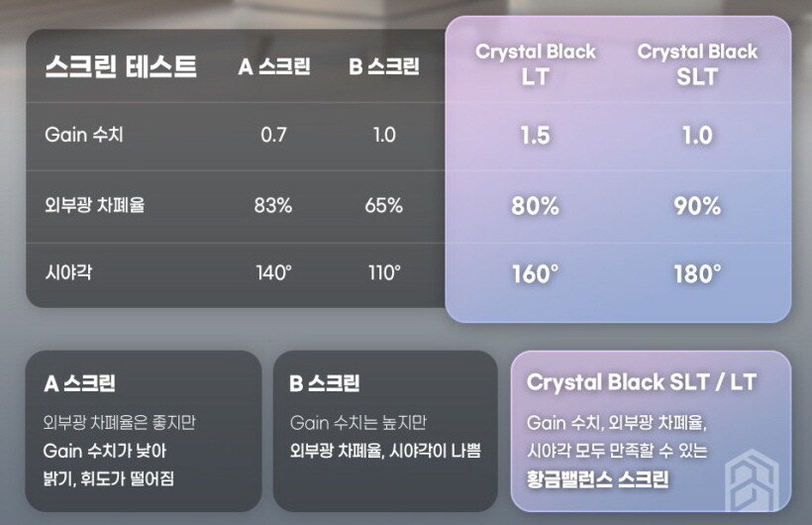Select the 스크린 테스트 table title
The width and height of the screenshot is (812, 525).
pos(121,66)
